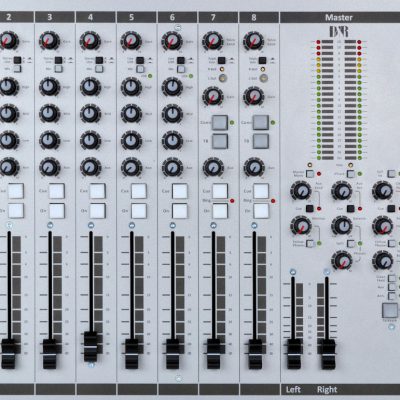Click the Aux Send knob in Master section

[x=301, y=191]
